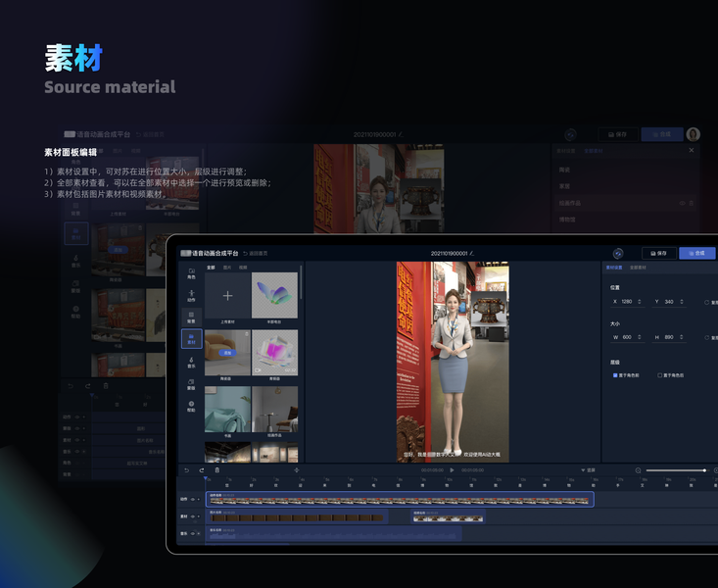Click the X position input field 1280
The width and height of the screenshot is (718, 588).
pos(627,302)
